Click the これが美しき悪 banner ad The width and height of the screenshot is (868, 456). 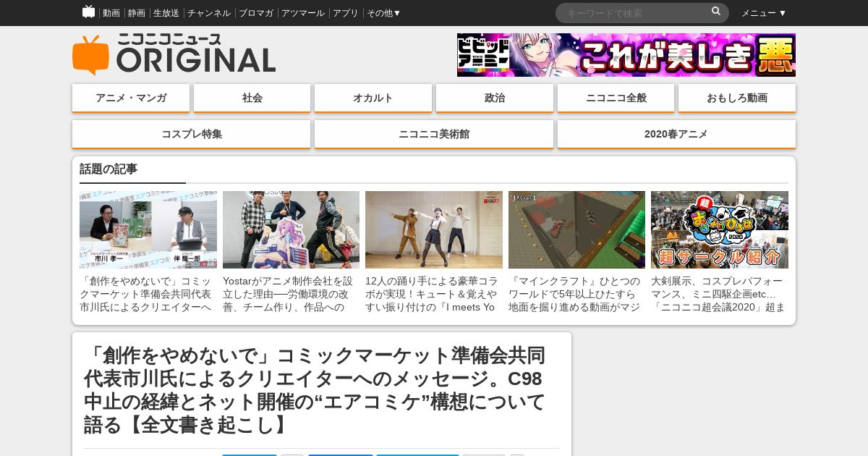tap(626, 55)
